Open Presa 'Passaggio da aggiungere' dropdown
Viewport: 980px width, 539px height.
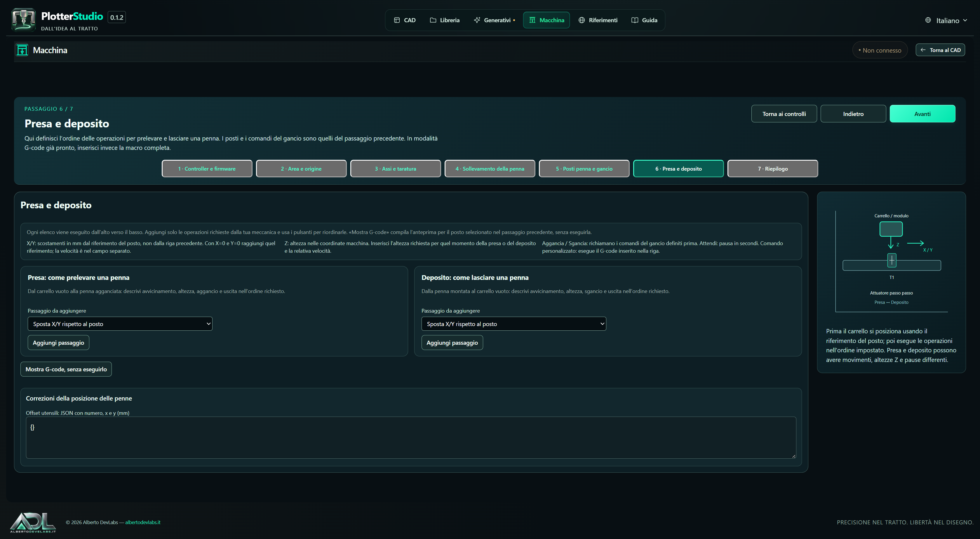(120, 324)
